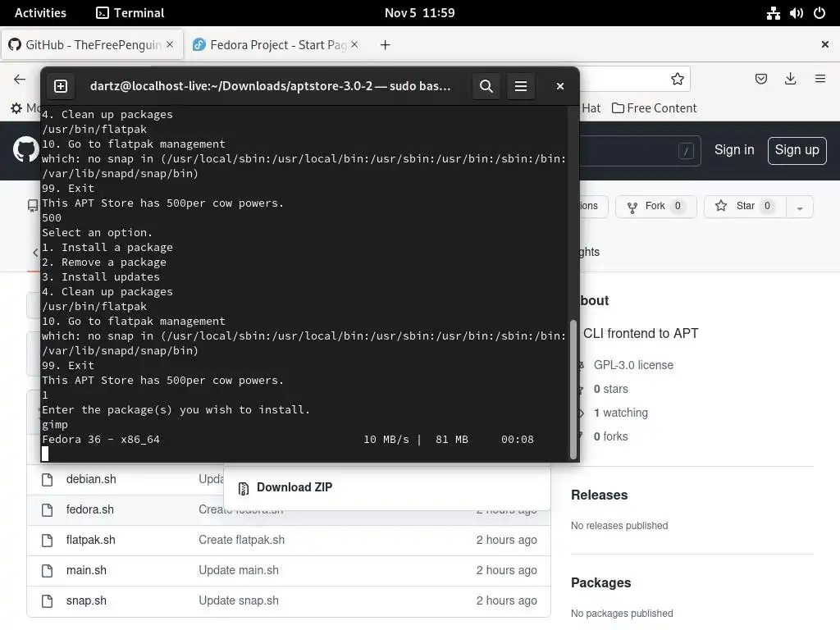Click the volume speaker icon in top bar
840x630 pixels.
pyautogui.click(x=796, y=13)
